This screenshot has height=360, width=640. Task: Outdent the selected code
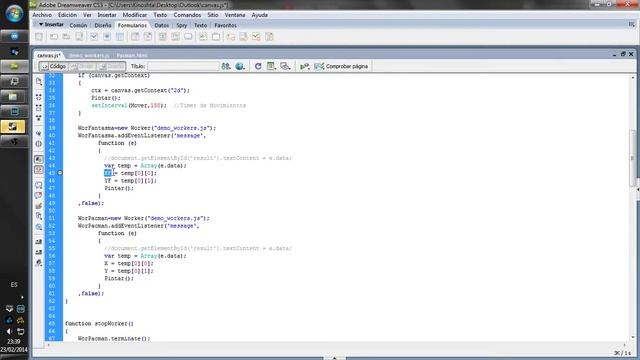(x=39, y=252)
